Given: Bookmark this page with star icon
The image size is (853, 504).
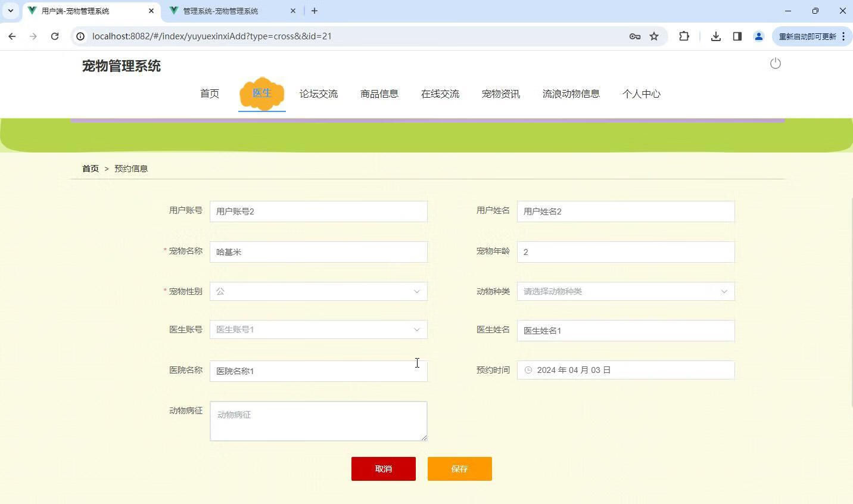Looking at the screenshot, I should click(x=654, y=36).
